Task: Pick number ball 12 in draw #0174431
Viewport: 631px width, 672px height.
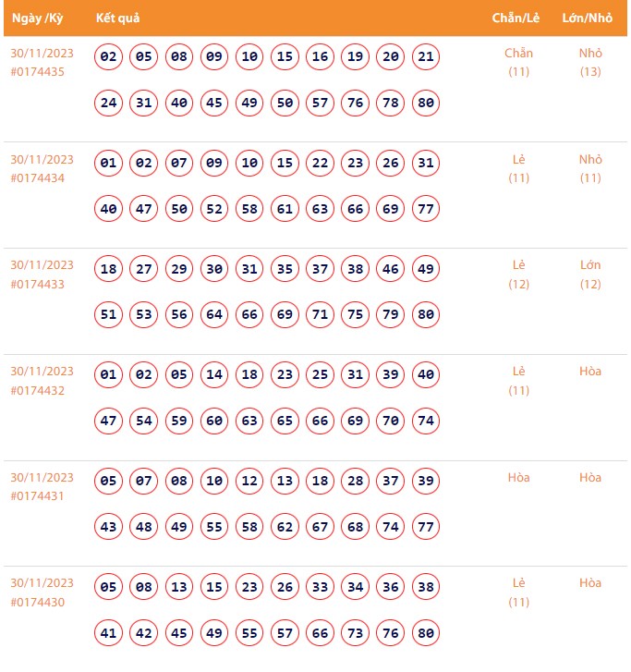Action: tap(249, 482)
